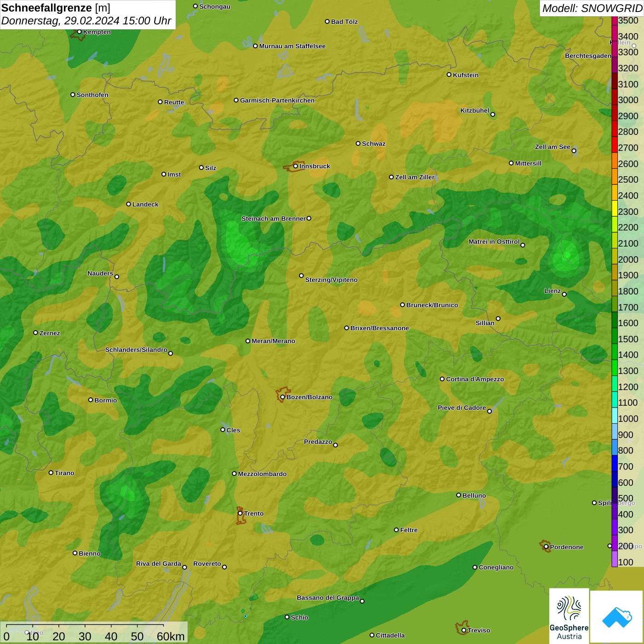Click the Innsbruck city marker
644x644 pixels.
click(x=296, y=166)
